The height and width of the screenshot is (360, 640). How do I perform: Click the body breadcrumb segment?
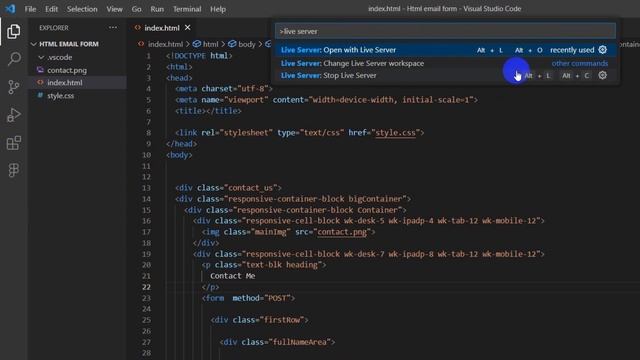point(247,44)
